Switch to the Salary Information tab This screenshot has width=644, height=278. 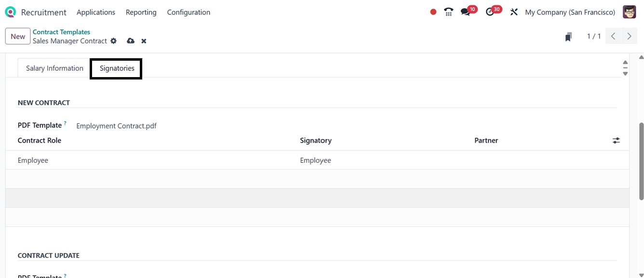(x=54, y=68)
